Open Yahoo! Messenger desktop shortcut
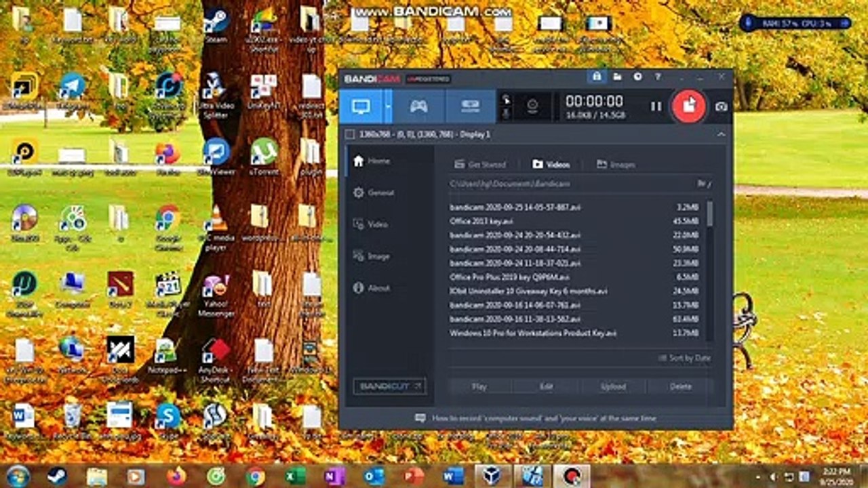The width and height of the screenshot is (868, 488). [x=216, y=296]
